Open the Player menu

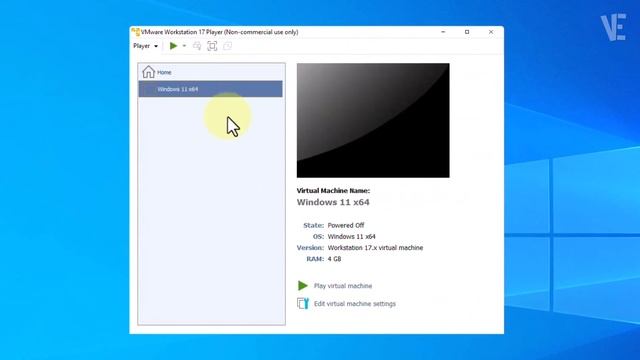(145, 46)
